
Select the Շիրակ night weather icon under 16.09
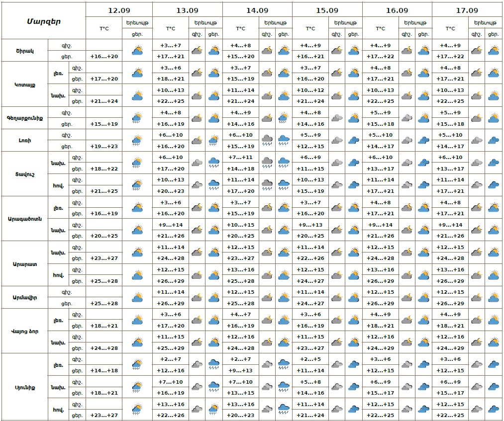pyautogui.click(x=407, y=51)
